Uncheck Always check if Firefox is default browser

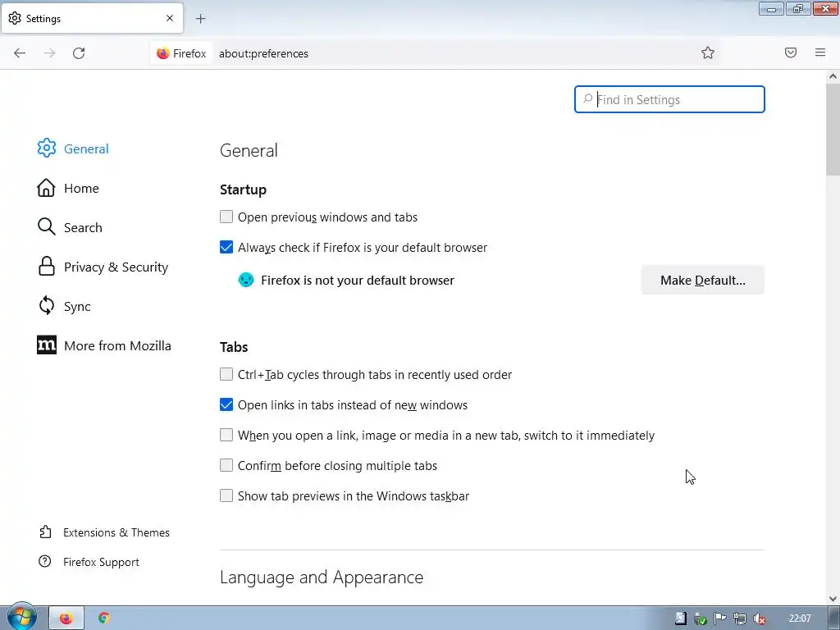coord(226,248)
